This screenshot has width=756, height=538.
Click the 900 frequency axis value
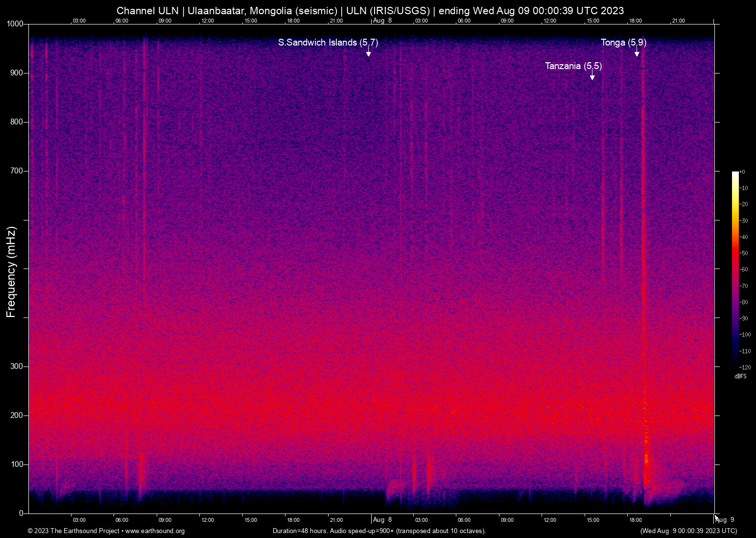[x=17, y=73]
